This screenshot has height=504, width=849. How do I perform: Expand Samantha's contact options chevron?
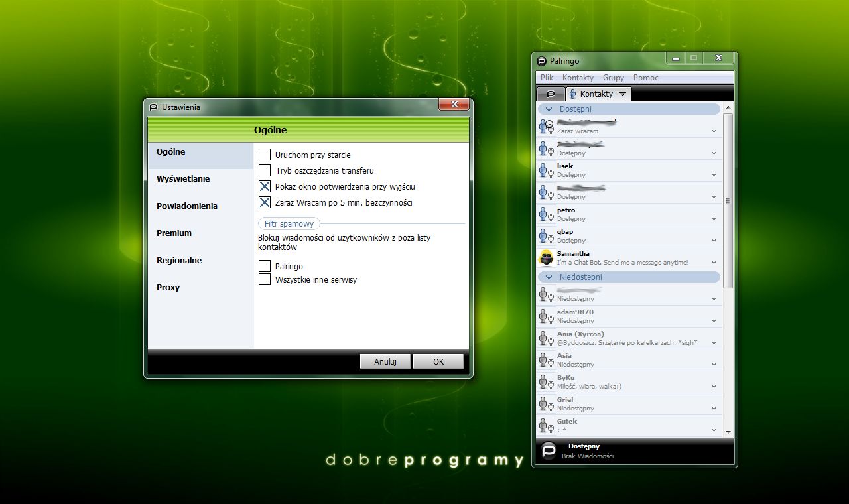coord(714,262)
